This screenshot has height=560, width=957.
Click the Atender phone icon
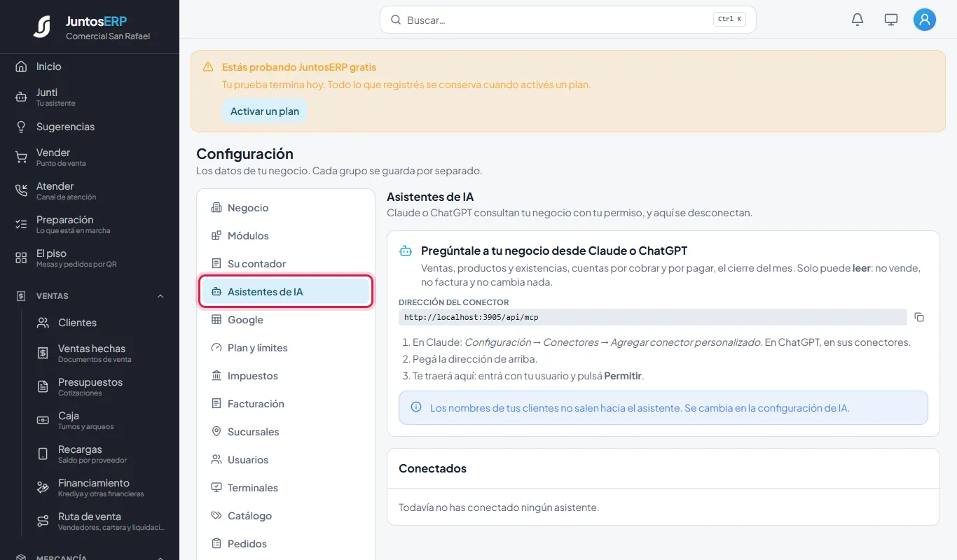(x=21, y=191)
